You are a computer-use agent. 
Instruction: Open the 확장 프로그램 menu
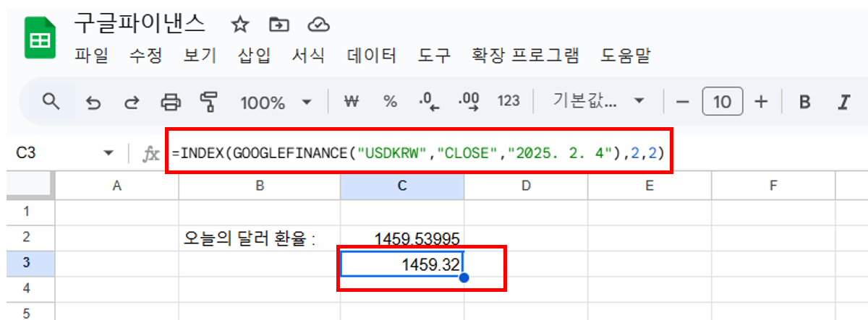click(525, 56)
